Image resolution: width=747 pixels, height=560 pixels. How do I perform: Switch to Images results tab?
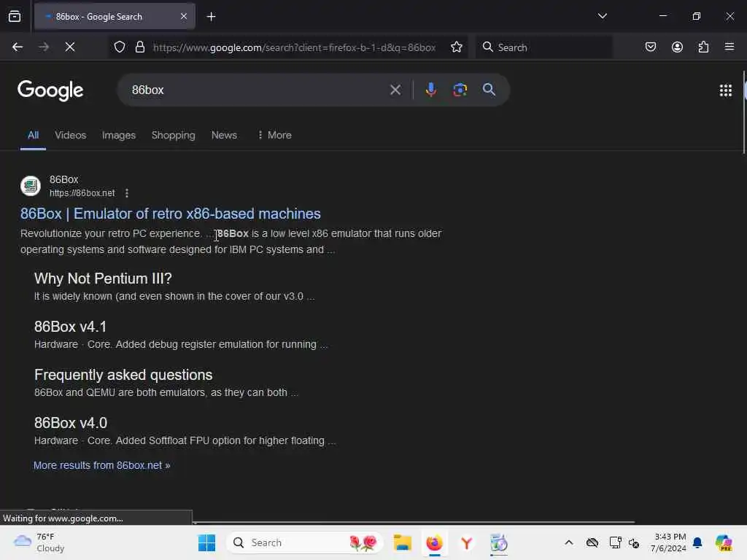[x=119, y=135]
